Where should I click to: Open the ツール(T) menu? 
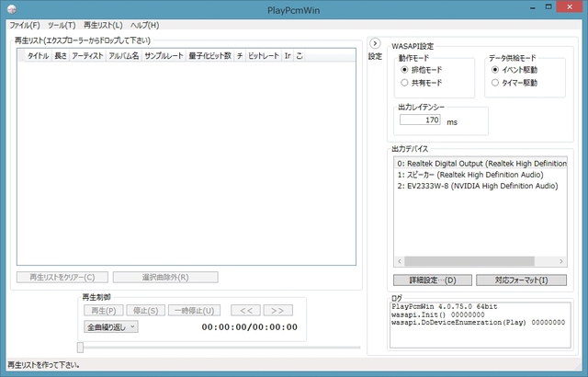point(62,25)
